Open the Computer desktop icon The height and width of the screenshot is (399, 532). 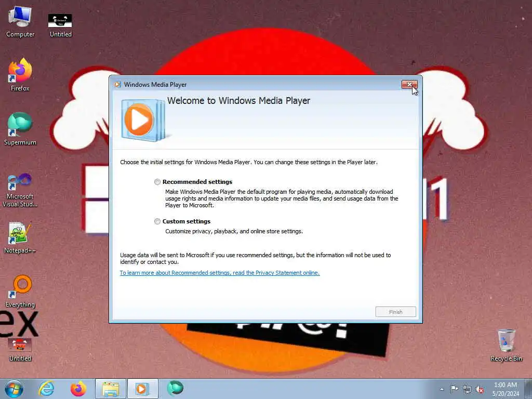click(20, 22)
